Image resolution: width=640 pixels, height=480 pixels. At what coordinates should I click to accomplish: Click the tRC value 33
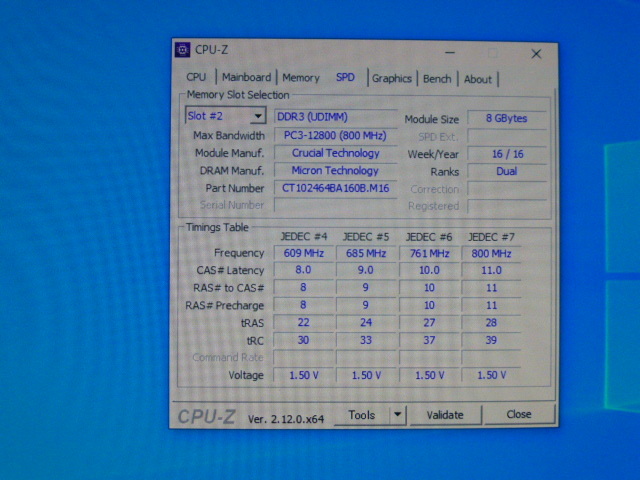366,340
